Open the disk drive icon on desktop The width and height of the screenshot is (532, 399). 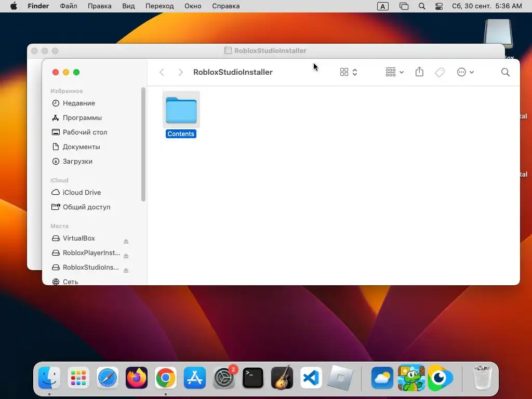tap(498, 33)
